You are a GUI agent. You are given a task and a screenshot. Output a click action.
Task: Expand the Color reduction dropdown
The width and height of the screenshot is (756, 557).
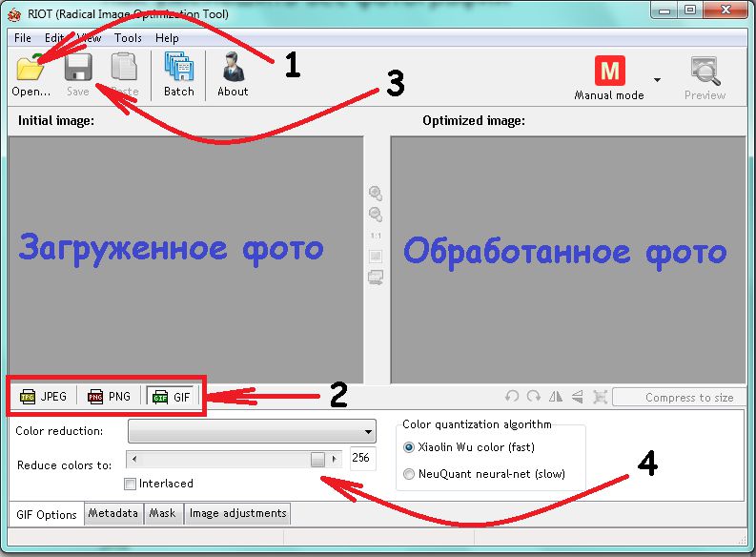(x=368, y=431)
